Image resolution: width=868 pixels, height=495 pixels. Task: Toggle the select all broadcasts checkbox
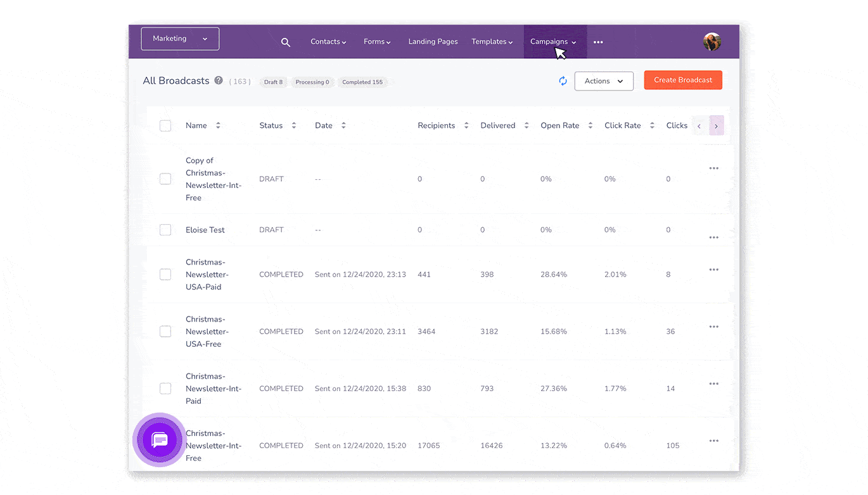click(x=165, y=126)
